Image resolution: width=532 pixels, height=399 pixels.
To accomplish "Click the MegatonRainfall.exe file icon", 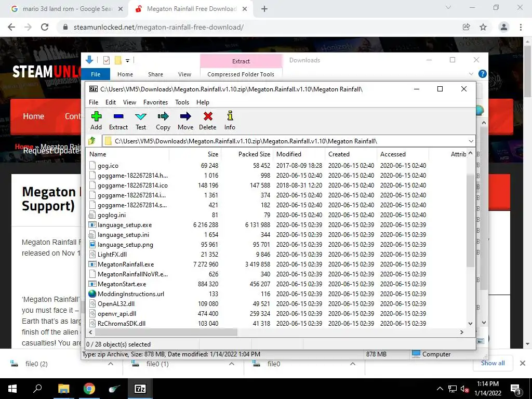I will (92, 264).
